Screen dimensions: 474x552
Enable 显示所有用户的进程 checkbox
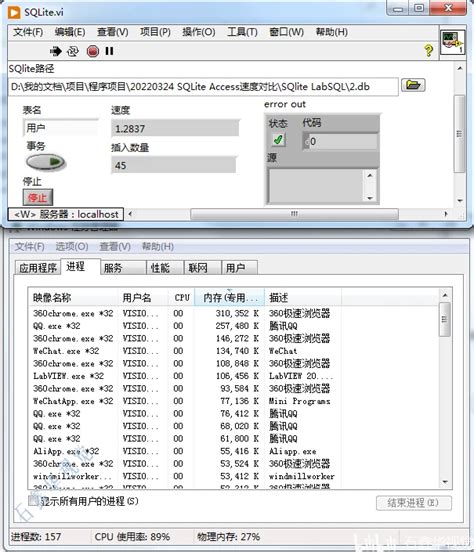coord(32,500)
